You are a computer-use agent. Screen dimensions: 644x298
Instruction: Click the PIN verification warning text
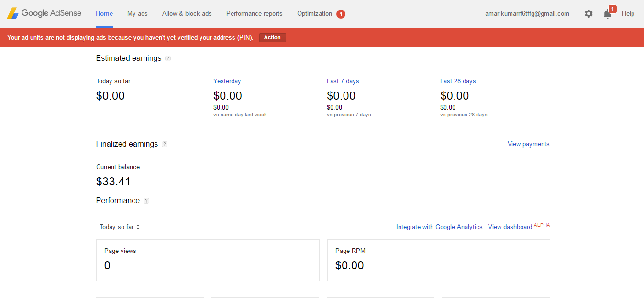130,37
